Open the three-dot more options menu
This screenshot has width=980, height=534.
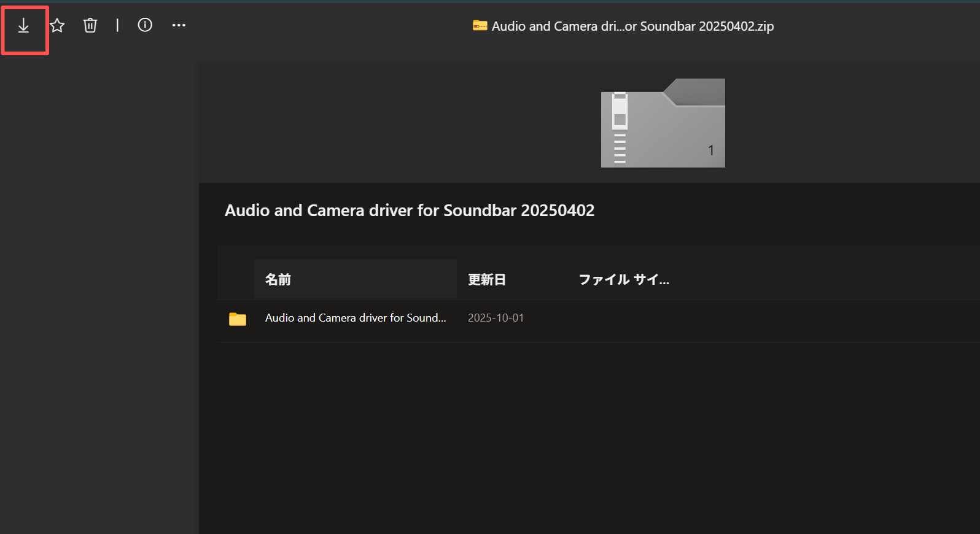pos(179,25)
